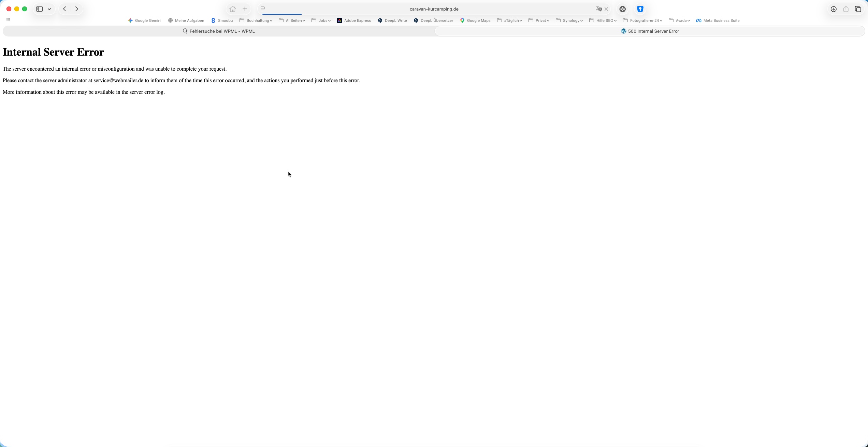868x447 pixels.
Task: Go back to the previous page
Action: (64, 9)
